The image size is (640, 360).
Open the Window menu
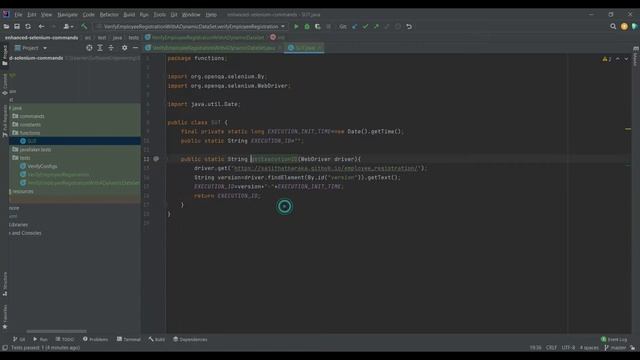[x=191, y=15]
